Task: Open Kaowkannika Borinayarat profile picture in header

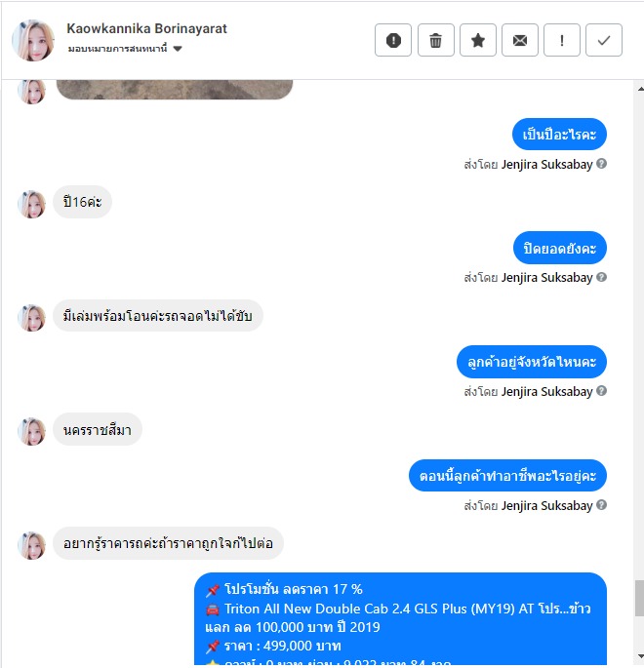Action: (x=33, y=41)
